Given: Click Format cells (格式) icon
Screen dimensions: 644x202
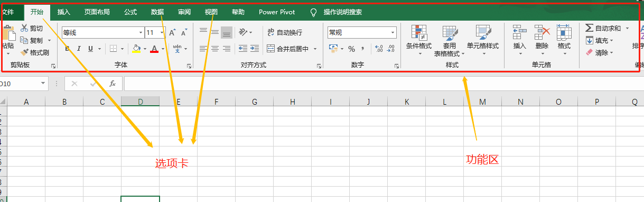Looking at the screenshot, I should [564, 33].
